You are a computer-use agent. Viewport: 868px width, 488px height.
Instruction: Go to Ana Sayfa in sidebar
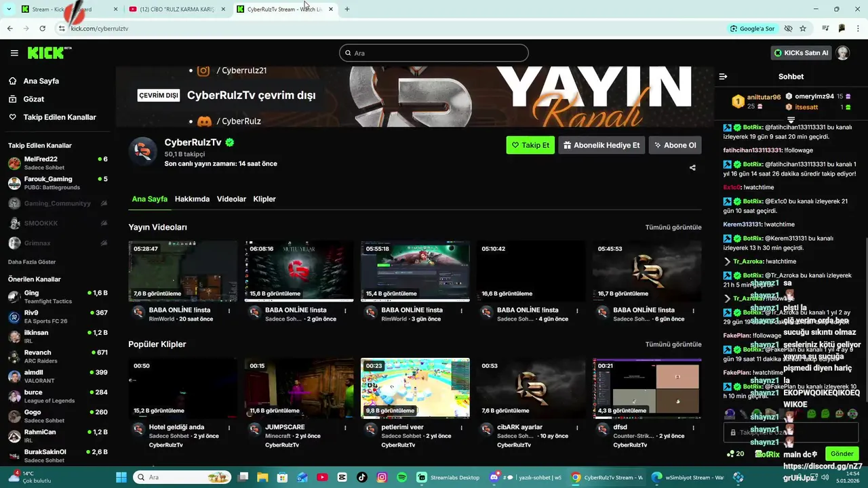[41, 81]
